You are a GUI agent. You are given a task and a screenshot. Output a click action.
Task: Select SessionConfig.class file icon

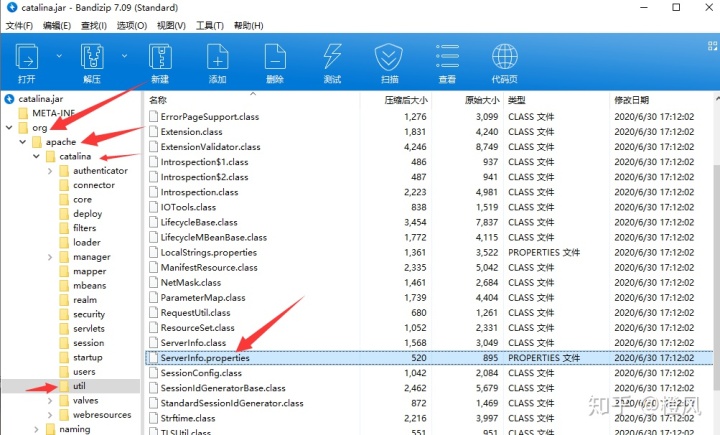click(x=153, y=373)
